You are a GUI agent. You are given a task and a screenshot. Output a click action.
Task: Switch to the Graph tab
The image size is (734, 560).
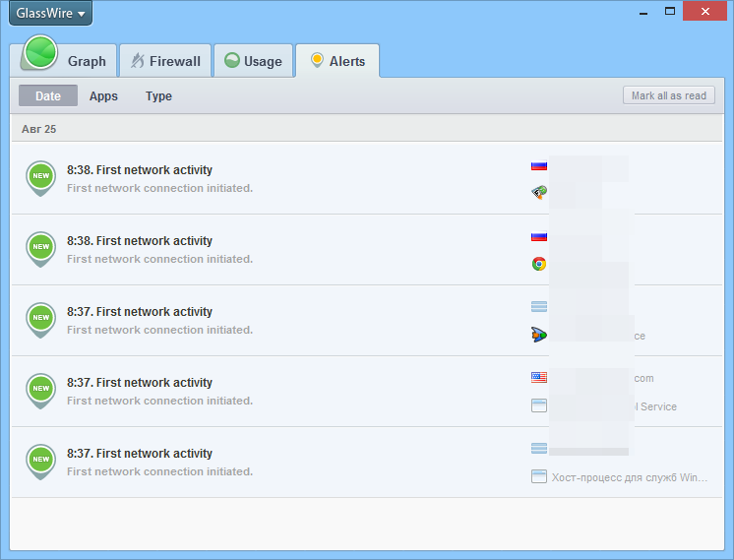click(64, 61)
